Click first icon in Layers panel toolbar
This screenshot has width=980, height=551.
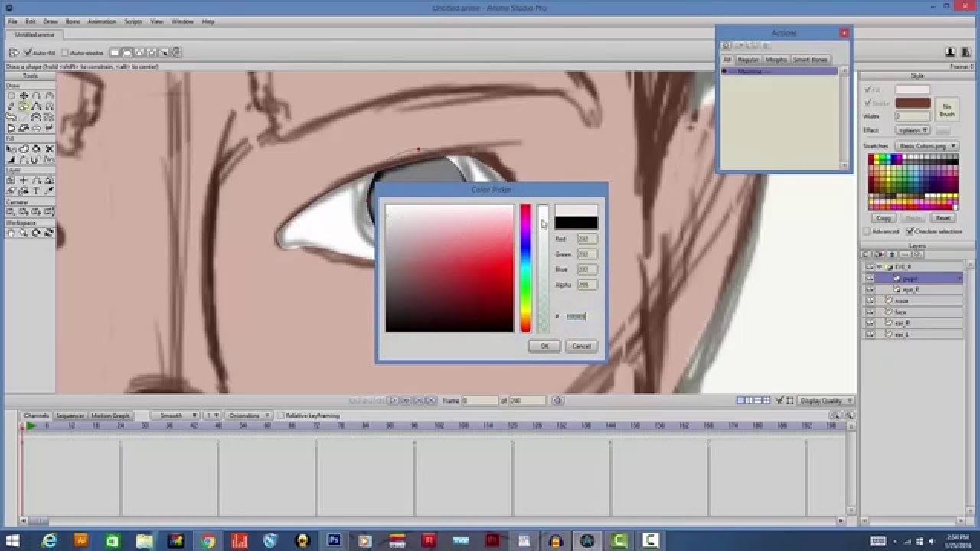[865, 254]
